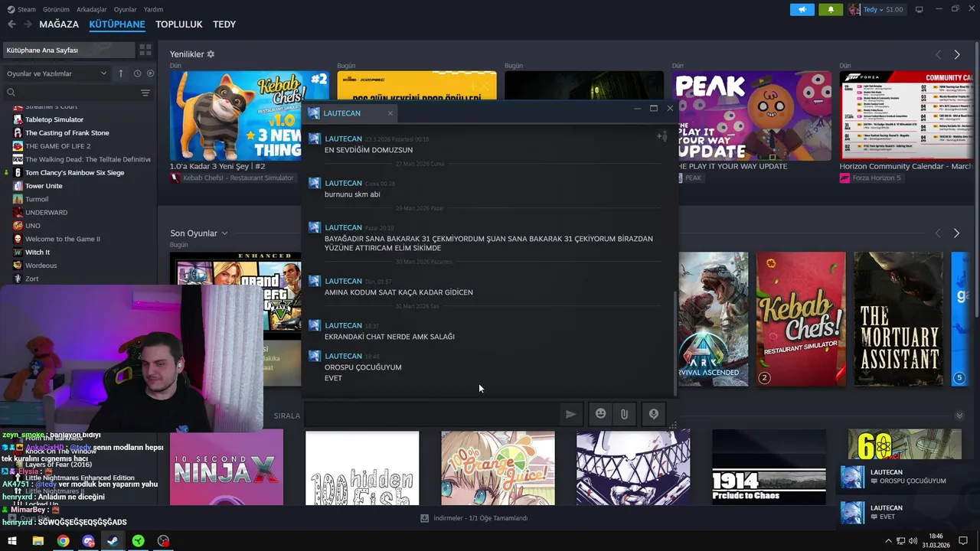Open File Explorer from taskbar
This screenshot has height=551, width=980.
click(38, 541)
